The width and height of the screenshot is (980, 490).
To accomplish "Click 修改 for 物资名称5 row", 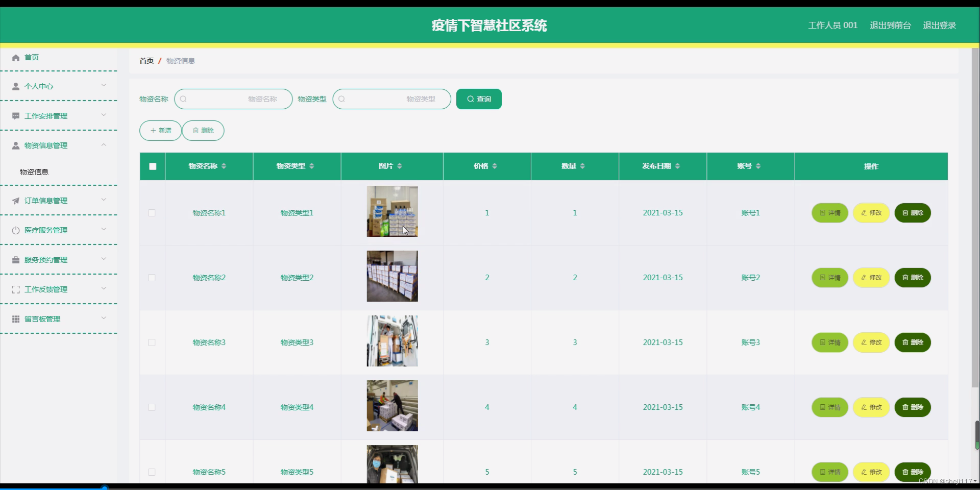I will tap(871, 472).
